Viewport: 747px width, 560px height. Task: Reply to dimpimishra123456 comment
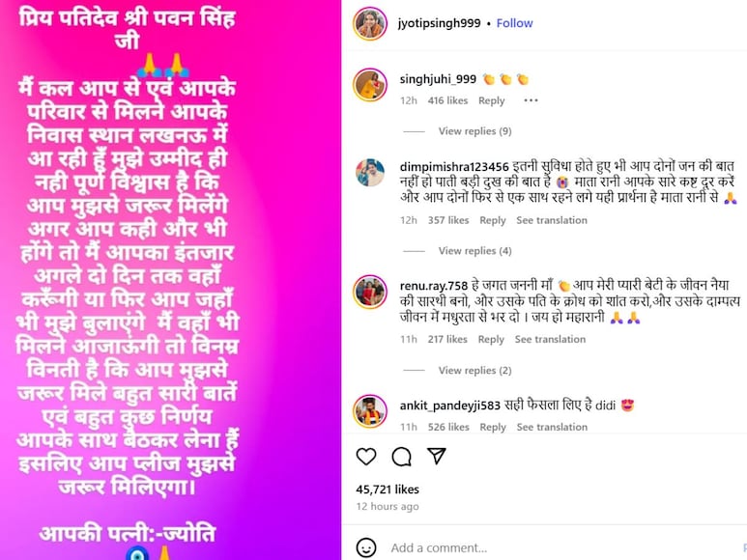point(492,220)
